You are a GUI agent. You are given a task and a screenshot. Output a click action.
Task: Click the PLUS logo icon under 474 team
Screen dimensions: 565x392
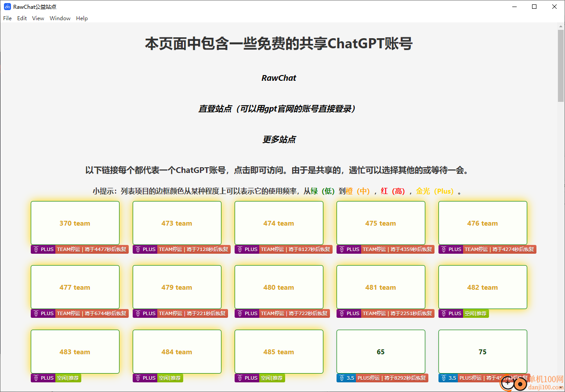pyautogui.click(x=240, y=249)
